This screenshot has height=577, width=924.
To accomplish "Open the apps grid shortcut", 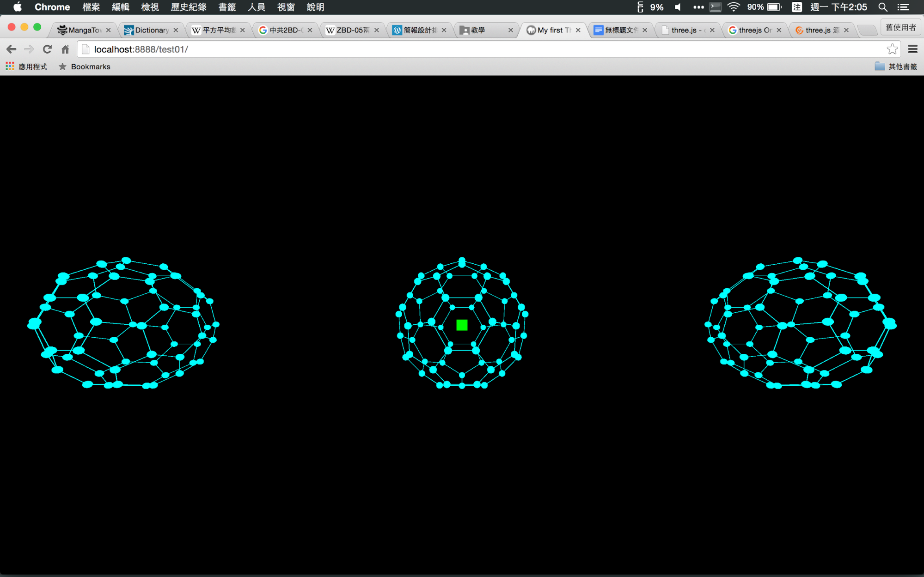I will 10,67.
